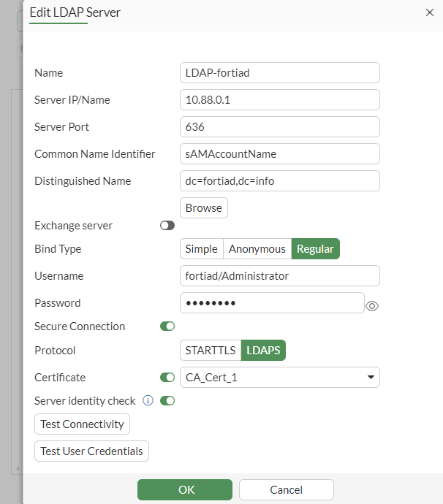The image size is (443, 504).
Task: Select the Regular bind type
Action: (x=315, y=249)
